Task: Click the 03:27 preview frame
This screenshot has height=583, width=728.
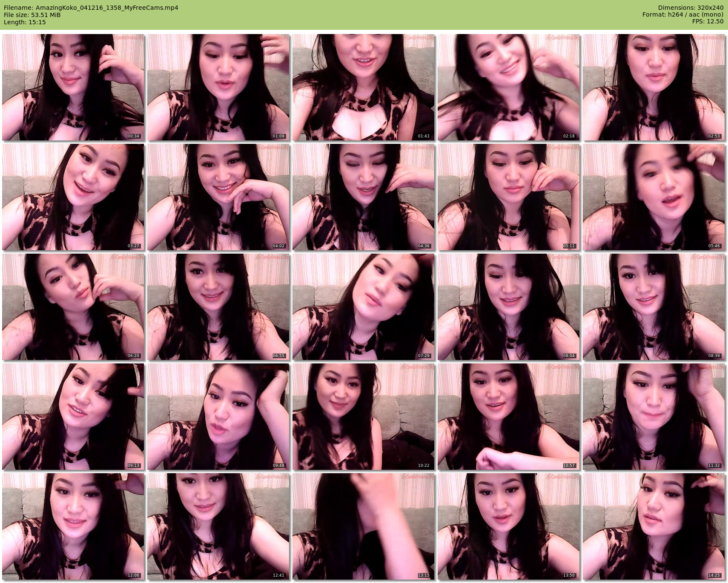Action: click(x=73, y=197)
